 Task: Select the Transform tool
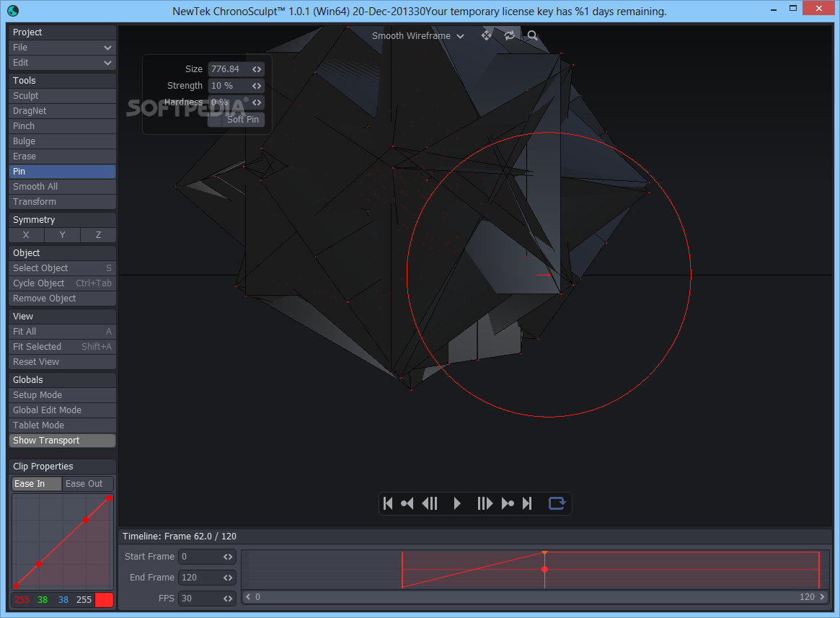62,201
